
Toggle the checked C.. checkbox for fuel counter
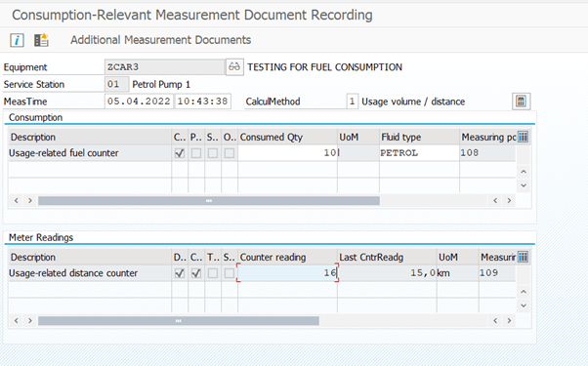pyautogui.click(x=180, y=153)
